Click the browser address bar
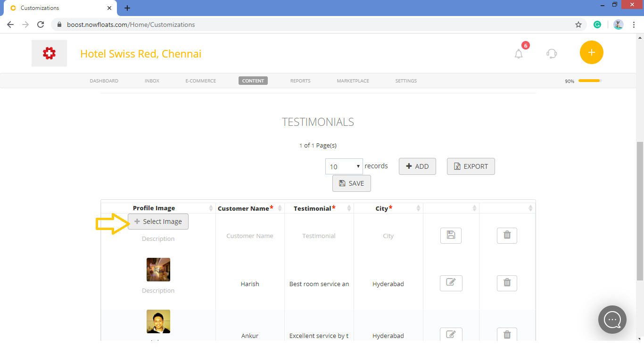The width and height of the screenshot is (644, 362). 311,25
